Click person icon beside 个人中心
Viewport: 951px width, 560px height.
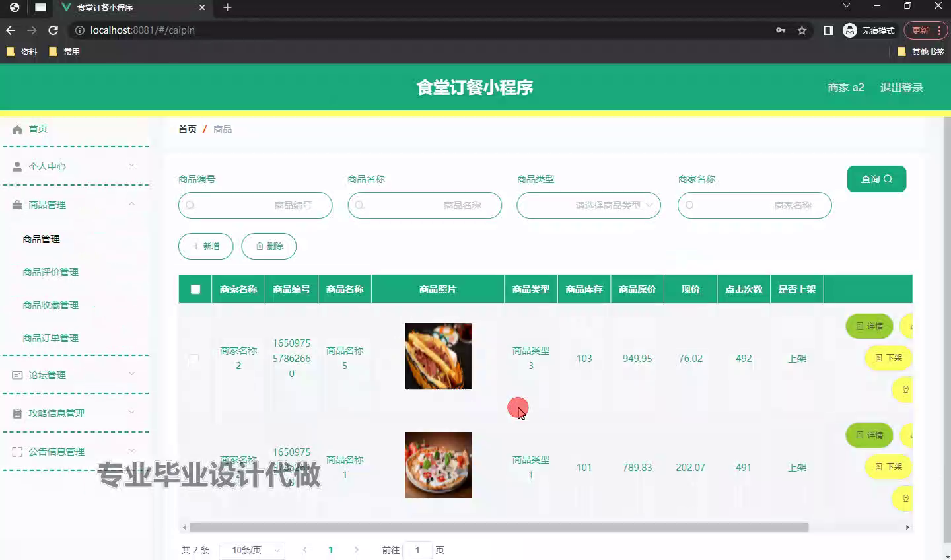click(17, 166)
